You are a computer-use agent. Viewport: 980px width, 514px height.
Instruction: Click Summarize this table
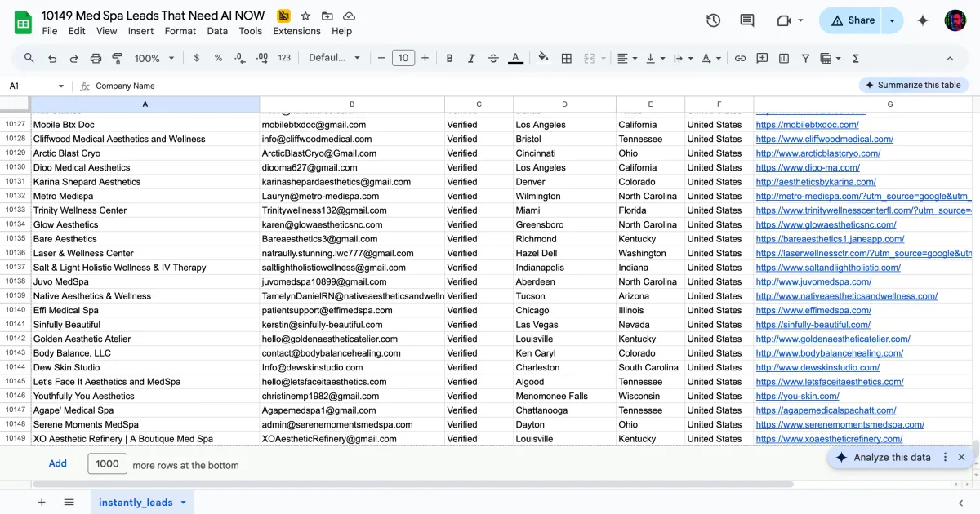[914, 85]
